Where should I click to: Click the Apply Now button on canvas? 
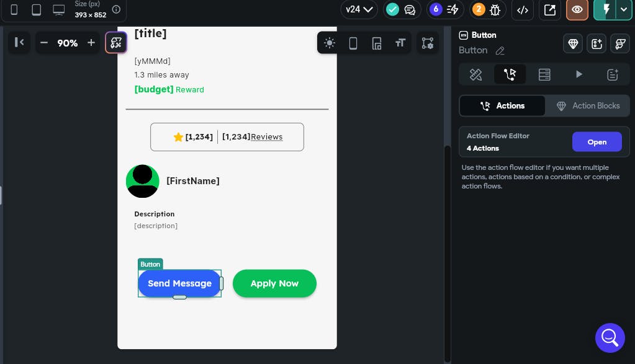[x=274, y=283]
